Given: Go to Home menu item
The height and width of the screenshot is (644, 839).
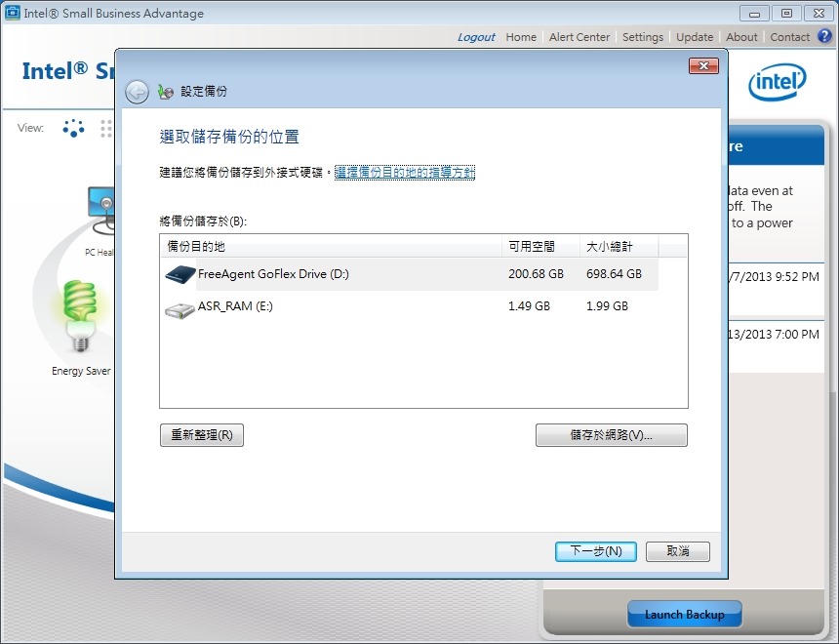Looking at the screenshot, I should [x=521, y=37].
